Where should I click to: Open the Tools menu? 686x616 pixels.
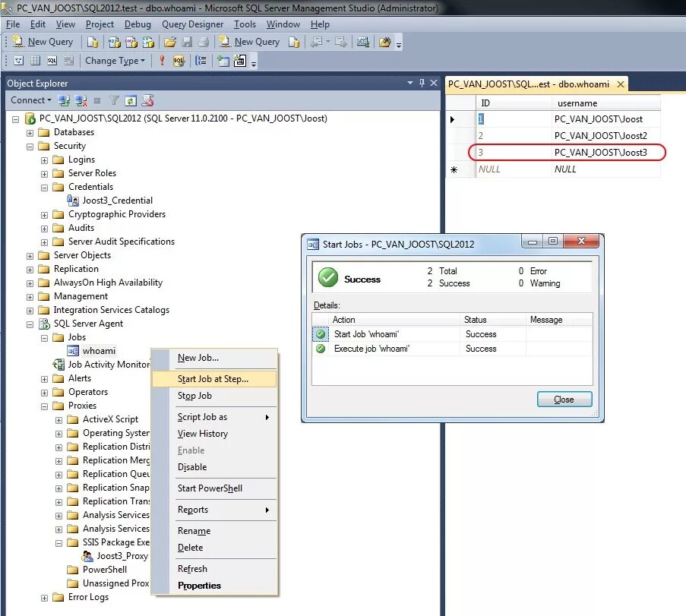pyautogui.click(x=245, y=24)
